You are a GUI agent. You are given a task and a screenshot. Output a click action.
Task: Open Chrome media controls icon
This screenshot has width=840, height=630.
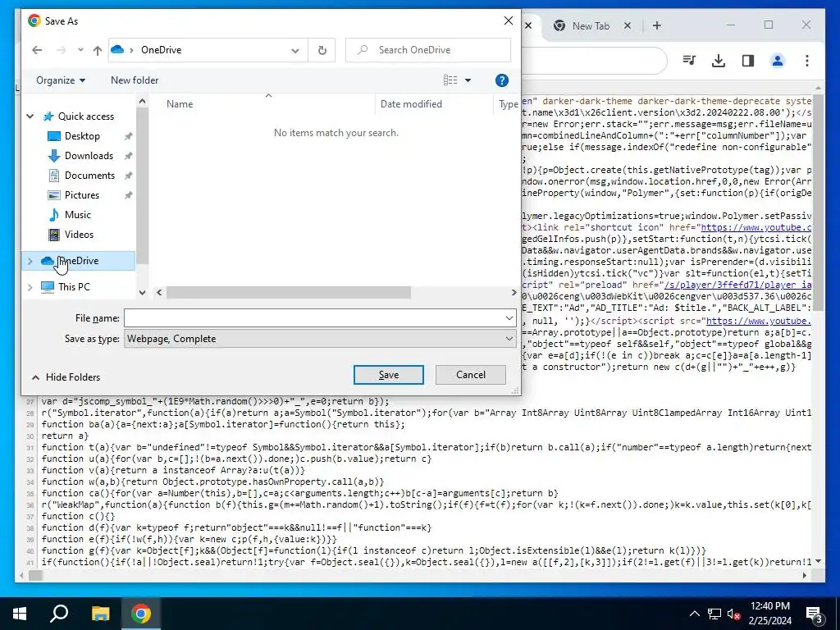689,61
